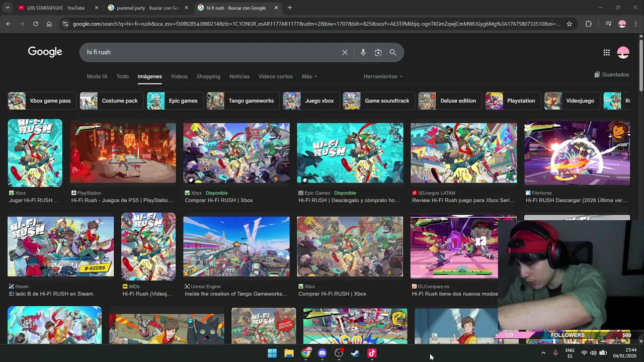Go to the Google logo homepage
The width and height of the screenshot is (644, 362).
click(x=45, y=52)
